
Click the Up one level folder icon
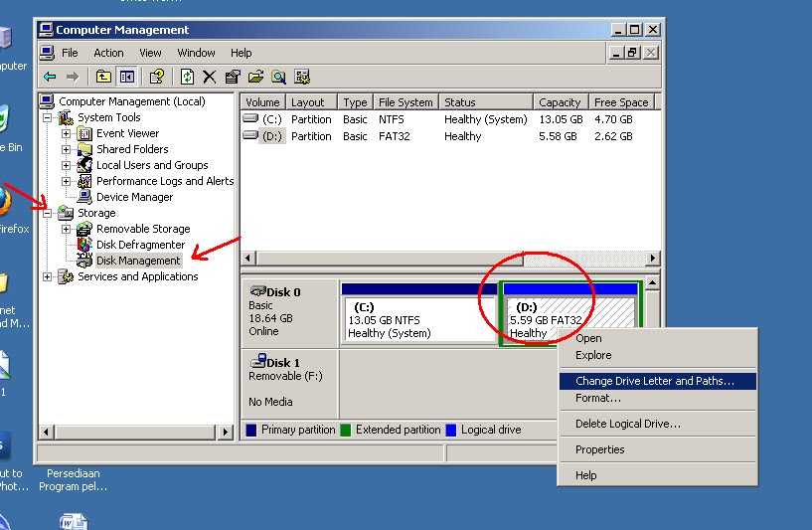click(x=103, y=78)
